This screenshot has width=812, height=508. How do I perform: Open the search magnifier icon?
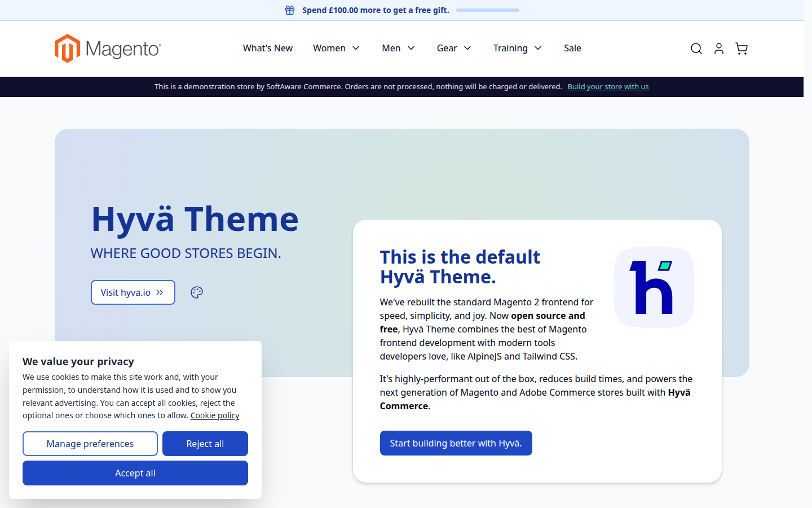696,49
